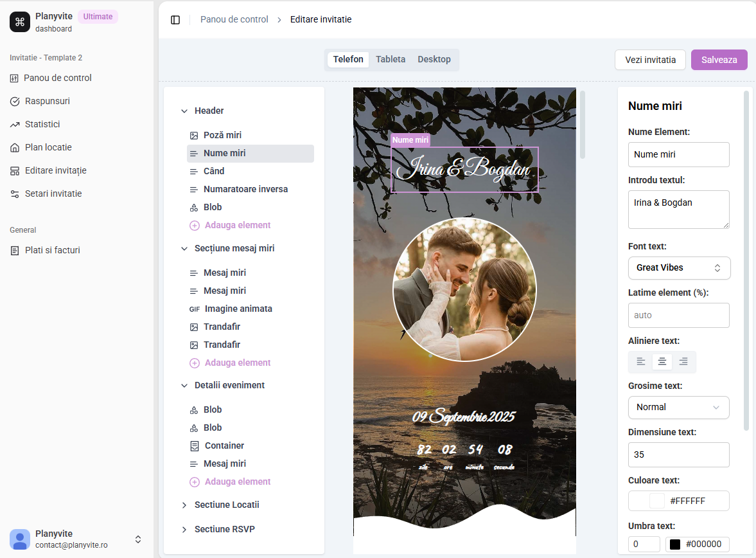Screen dimensions: 756x558
Task: Align text to the right
Action: [x=683, y=361]
